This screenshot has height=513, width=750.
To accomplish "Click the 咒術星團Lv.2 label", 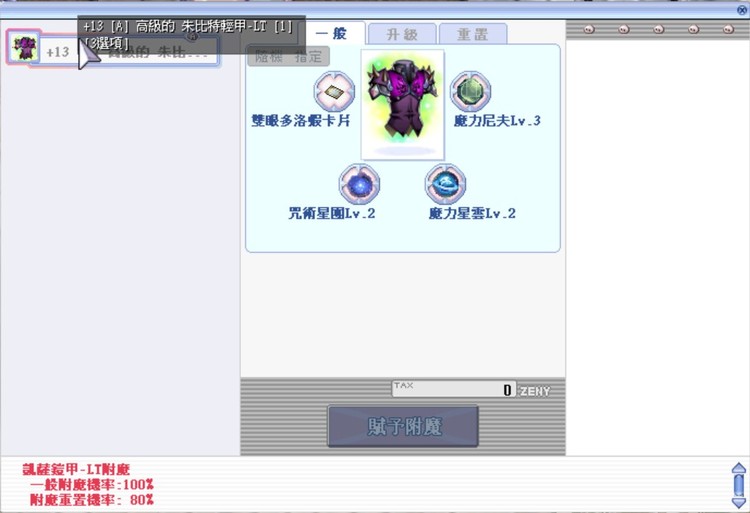I will (x=331, y=213).
